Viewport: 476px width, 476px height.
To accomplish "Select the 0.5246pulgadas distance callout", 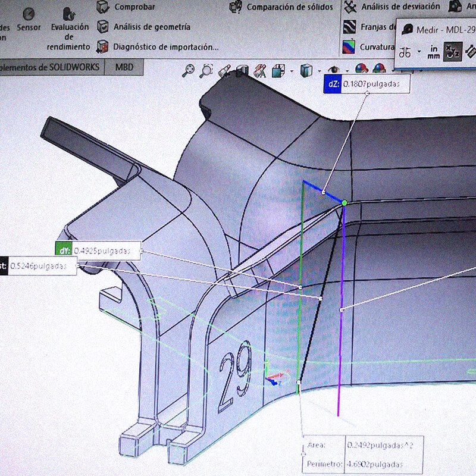I will (x=38, y=266).
